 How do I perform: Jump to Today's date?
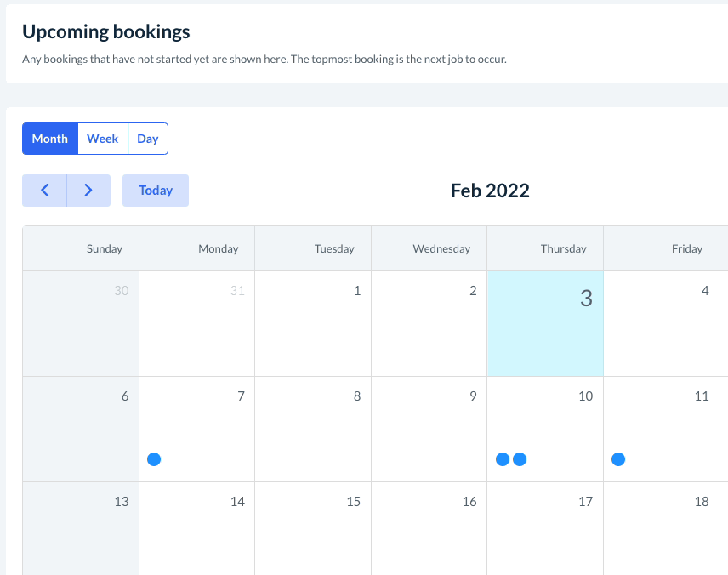pyautogui.click(x=156, y=191)
